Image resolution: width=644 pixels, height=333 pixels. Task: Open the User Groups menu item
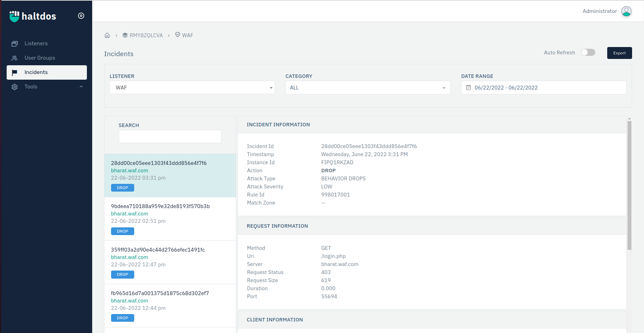click(x=47, y=58)
